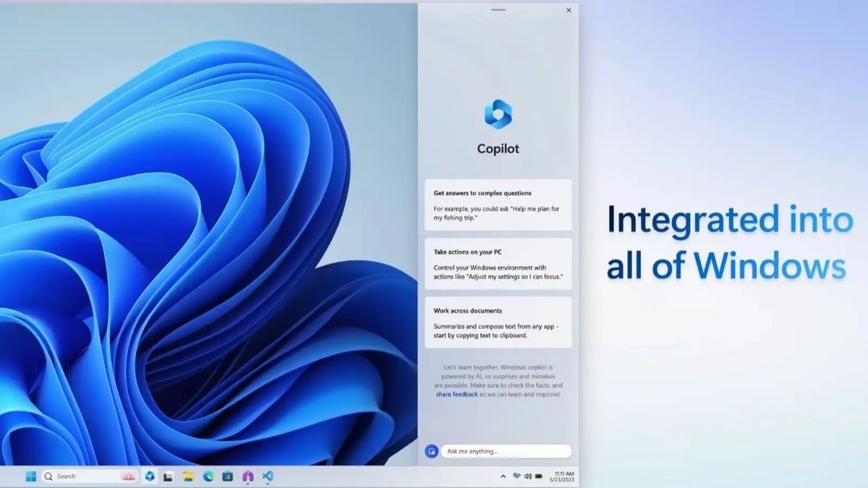Launch File Explorer from the taskbar
The image size is (868, 488).
click(x=188, y=476)
